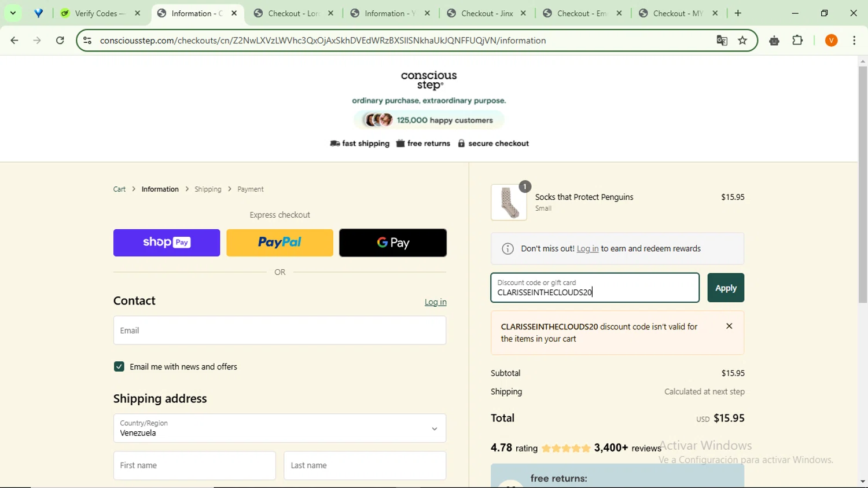This screenshot has width=868, height=488.
Task: Open the profile avatar V
Action: 831,41
